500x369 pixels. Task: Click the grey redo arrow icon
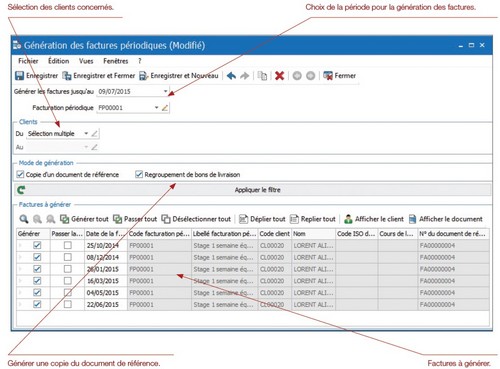click(245, 76)
